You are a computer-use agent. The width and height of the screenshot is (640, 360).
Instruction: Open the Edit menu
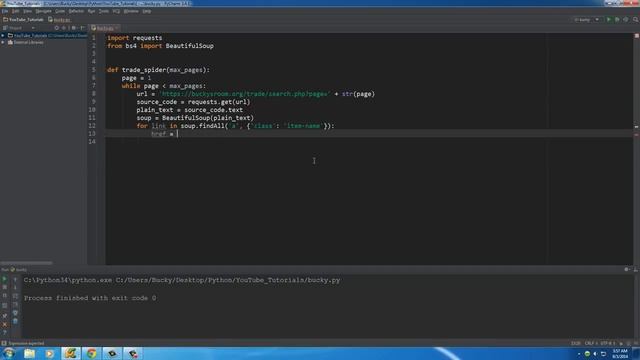click(x=16, y=11)
